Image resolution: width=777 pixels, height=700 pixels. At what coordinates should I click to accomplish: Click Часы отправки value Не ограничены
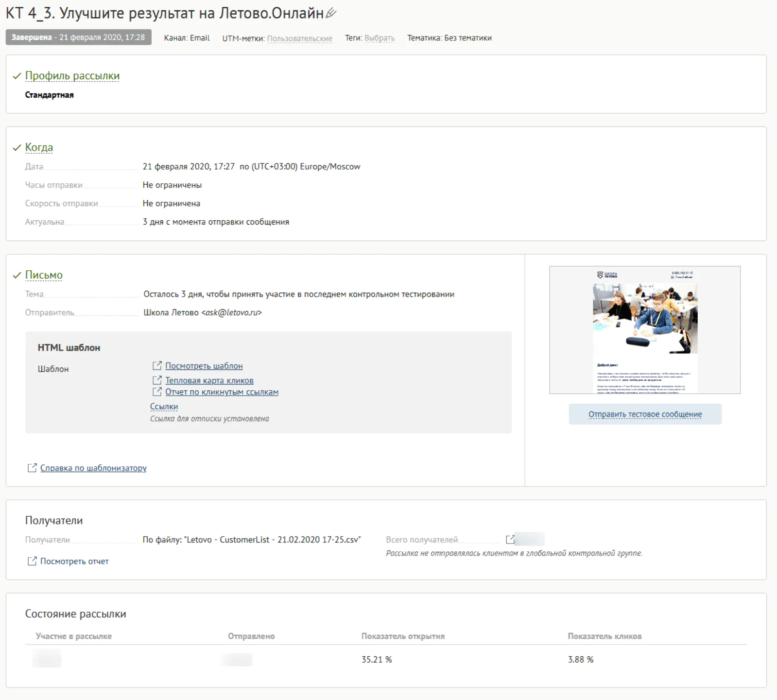click(172, 185)
